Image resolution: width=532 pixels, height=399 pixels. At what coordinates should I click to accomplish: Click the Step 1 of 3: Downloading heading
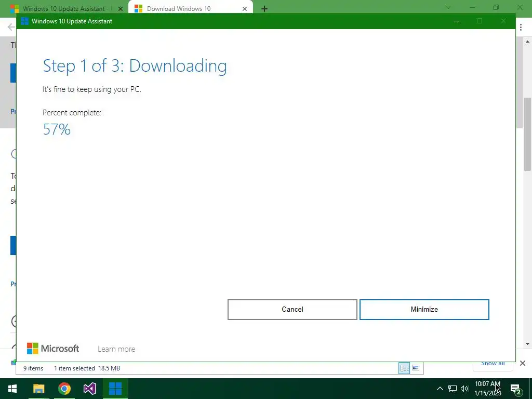135,66
